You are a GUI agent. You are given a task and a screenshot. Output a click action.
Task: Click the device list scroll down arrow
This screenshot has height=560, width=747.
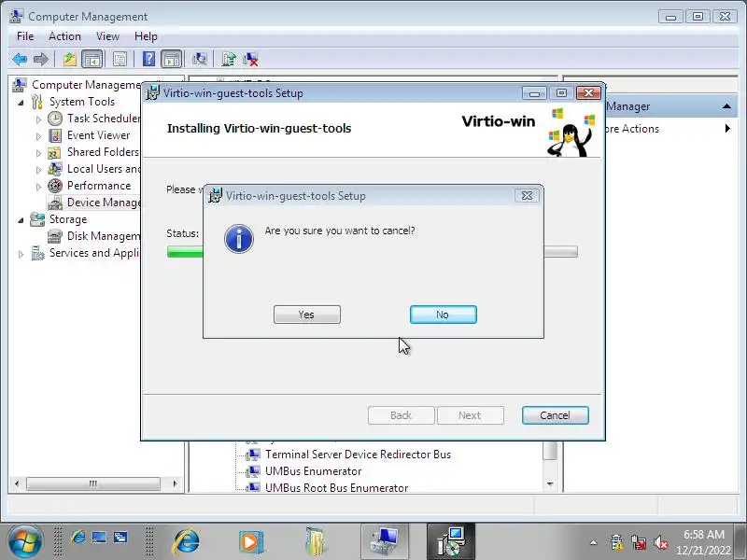coord(550,483)
